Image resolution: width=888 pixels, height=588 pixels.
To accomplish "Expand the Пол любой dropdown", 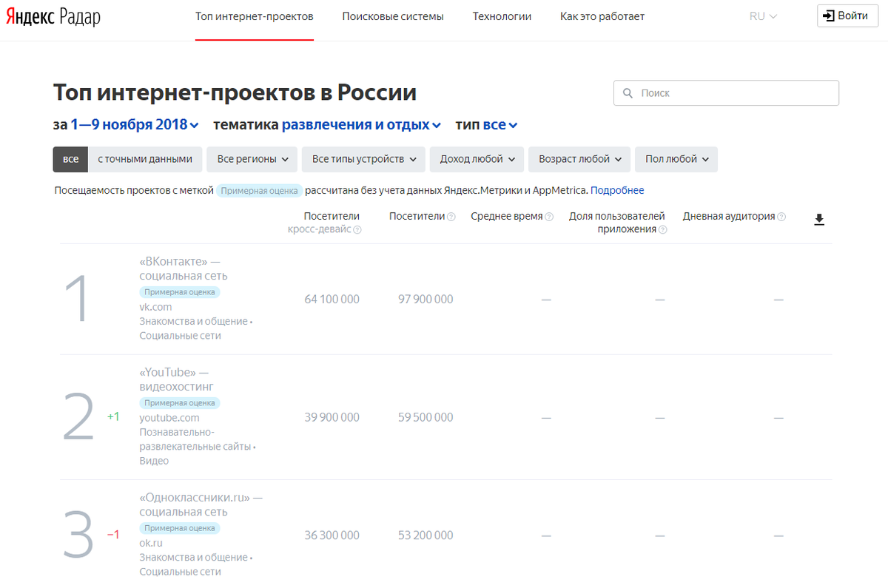I will [x=676, y=159].
